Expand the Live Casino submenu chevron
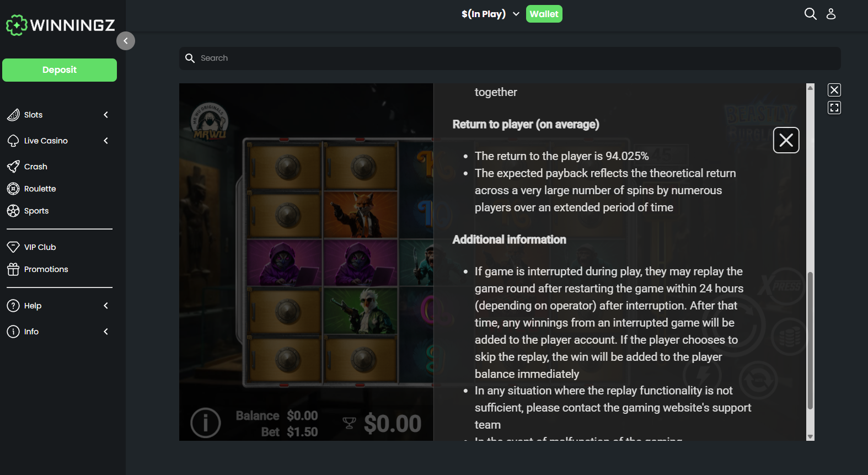Image resolution: width=868 pixels, height=475 pixels. (x=106, y=141)
